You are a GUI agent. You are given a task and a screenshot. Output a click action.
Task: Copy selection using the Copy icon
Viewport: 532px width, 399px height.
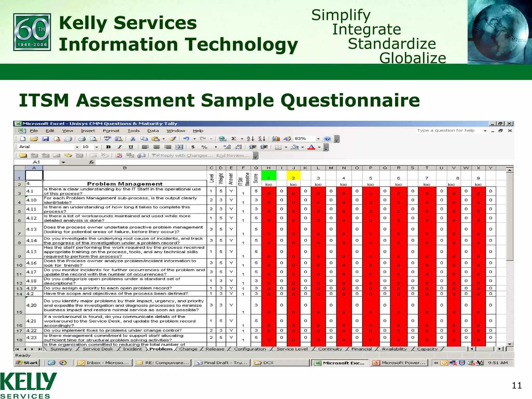[x=144, y=139]
